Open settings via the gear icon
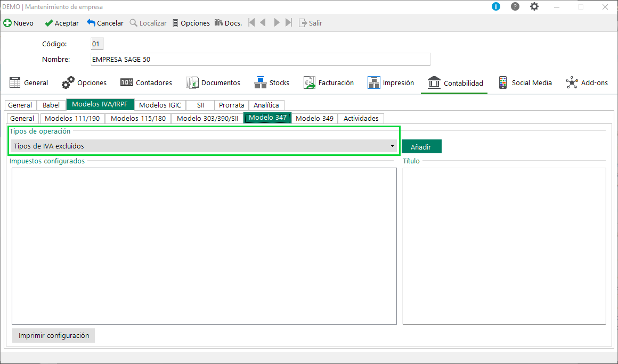The image size is (618, 364). [x=534, y=7]
